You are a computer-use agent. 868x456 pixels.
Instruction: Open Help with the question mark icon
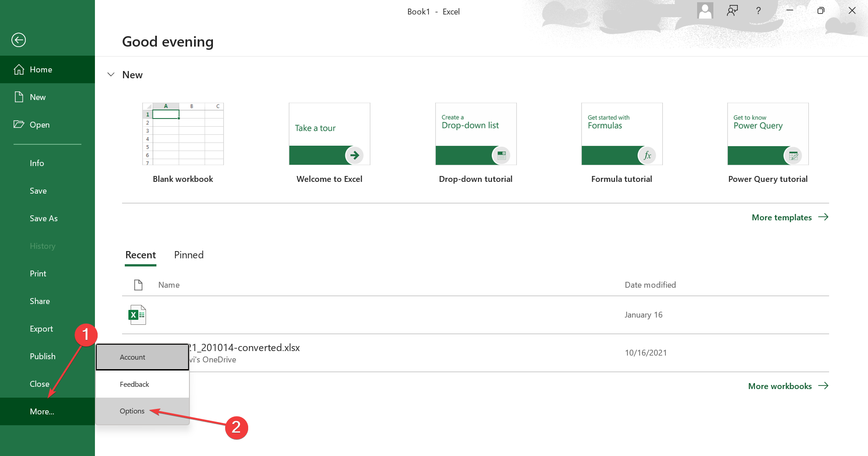759,10
